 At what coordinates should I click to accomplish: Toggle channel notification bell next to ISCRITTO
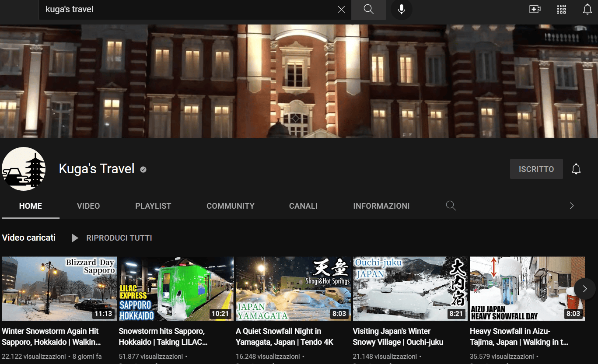tap(576, 169)
